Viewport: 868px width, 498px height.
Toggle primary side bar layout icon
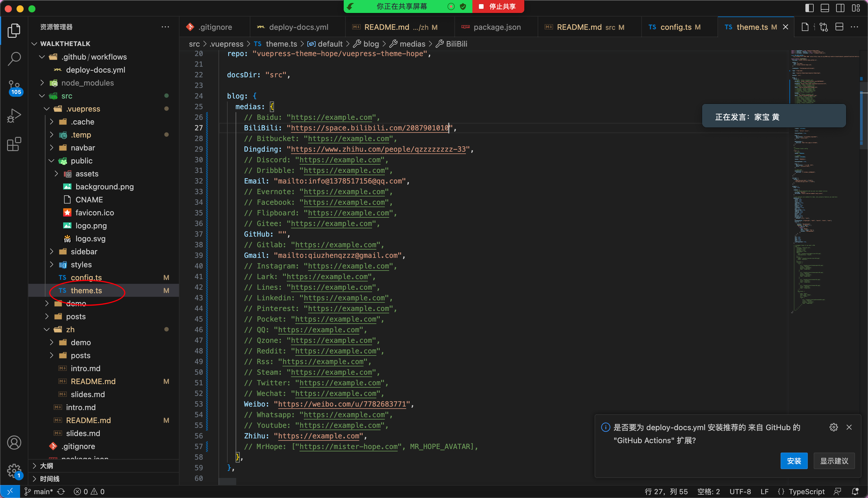[x=810, y=8]
